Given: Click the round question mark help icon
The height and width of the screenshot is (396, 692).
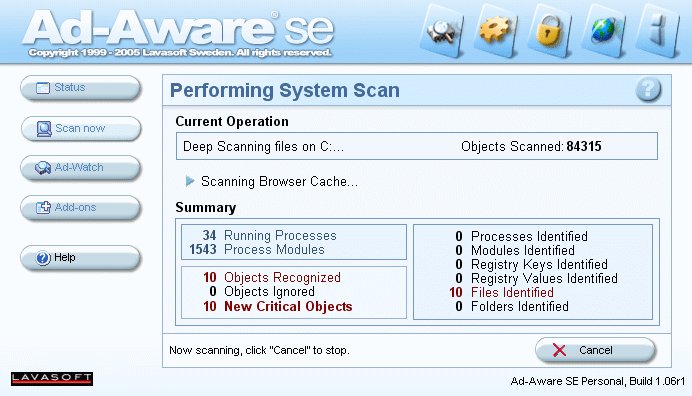Looking at the screenshot, I should coord(648,89).
